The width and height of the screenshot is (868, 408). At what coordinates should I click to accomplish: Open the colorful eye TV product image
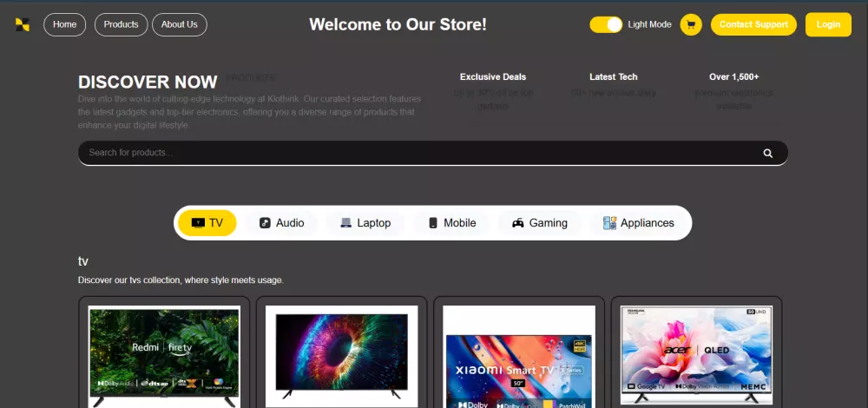pos(341,357)
